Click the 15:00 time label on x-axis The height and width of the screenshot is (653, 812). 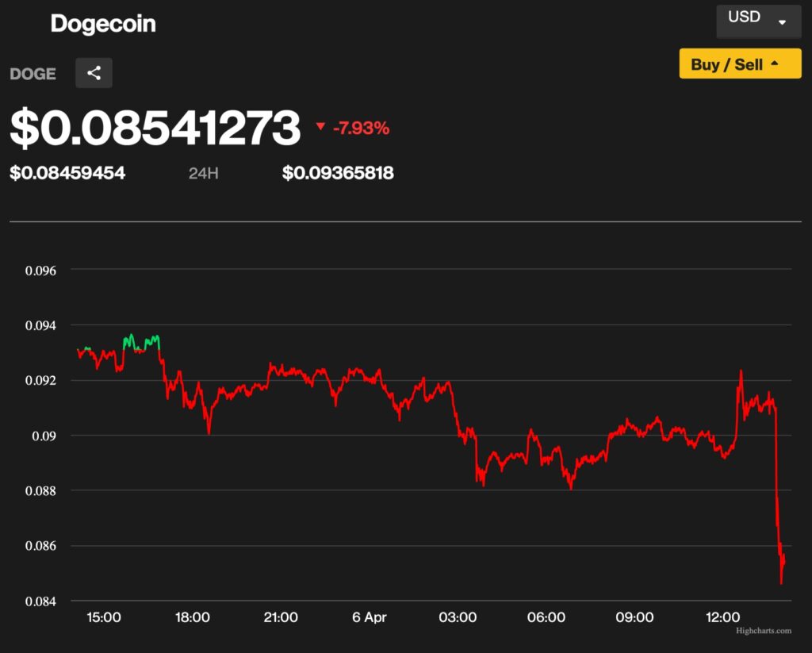coord(104,617)
